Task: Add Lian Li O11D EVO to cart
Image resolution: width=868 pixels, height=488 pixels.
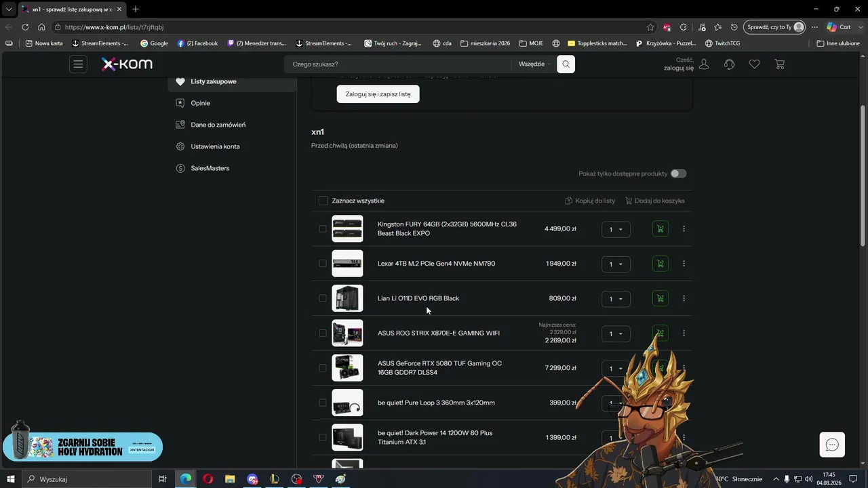Action: [660, 298]
